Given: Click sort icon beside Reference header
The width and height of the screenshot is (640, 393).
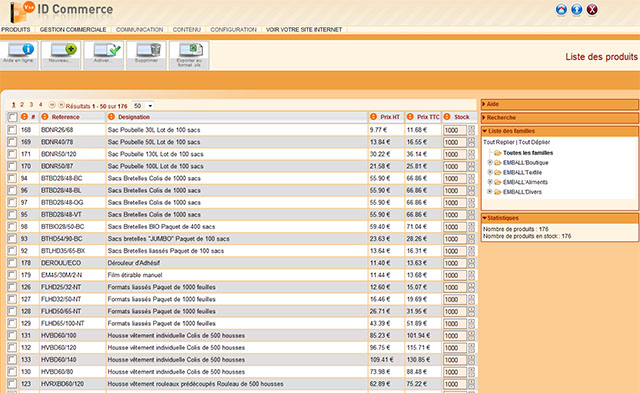Looking at the screenshot, I should [44, 117].
